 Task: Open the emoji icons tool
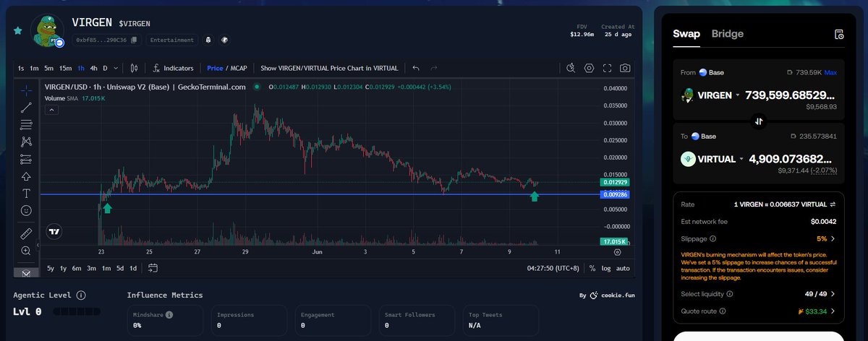coord(26,210)
